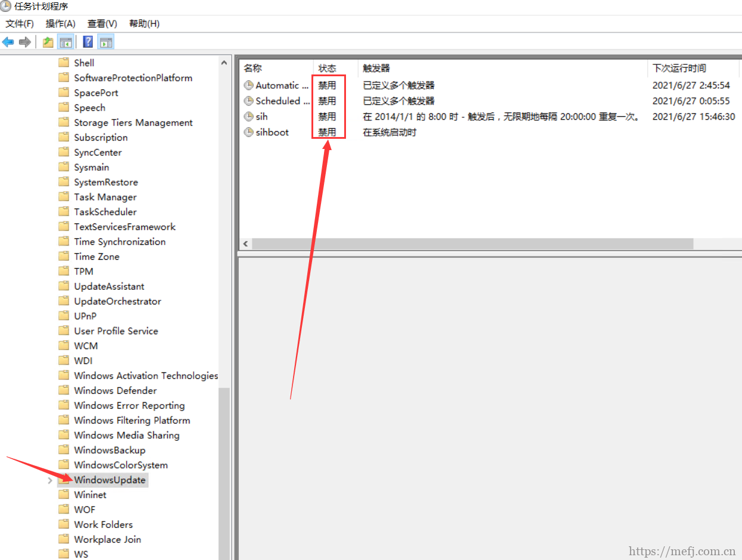The width and height of the screenshot is (742, 560).
Task: Click the blue Help question mark icon
Action: tap(88, 42)
